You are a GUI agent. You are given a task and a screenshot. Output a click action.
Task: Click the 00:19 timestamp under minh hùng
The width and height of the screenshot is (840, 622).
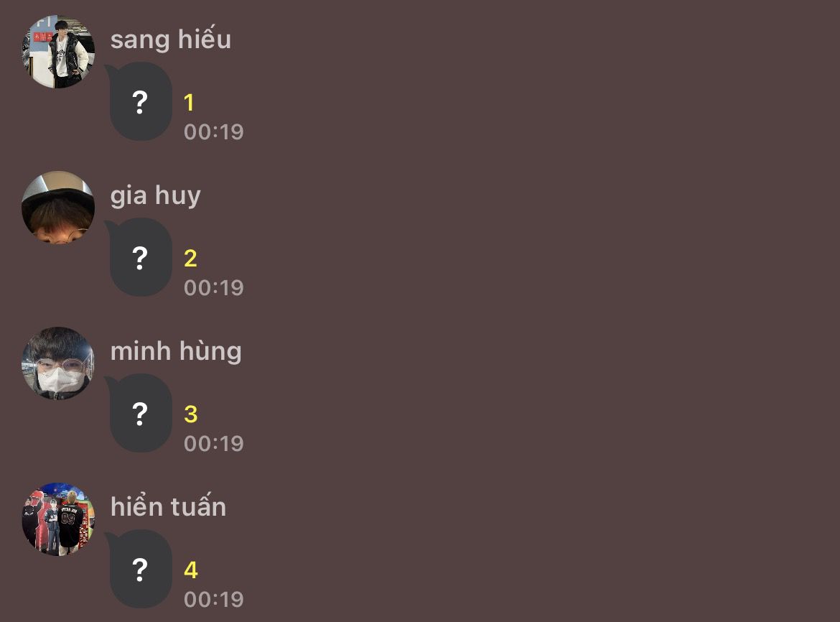(214, 444)
